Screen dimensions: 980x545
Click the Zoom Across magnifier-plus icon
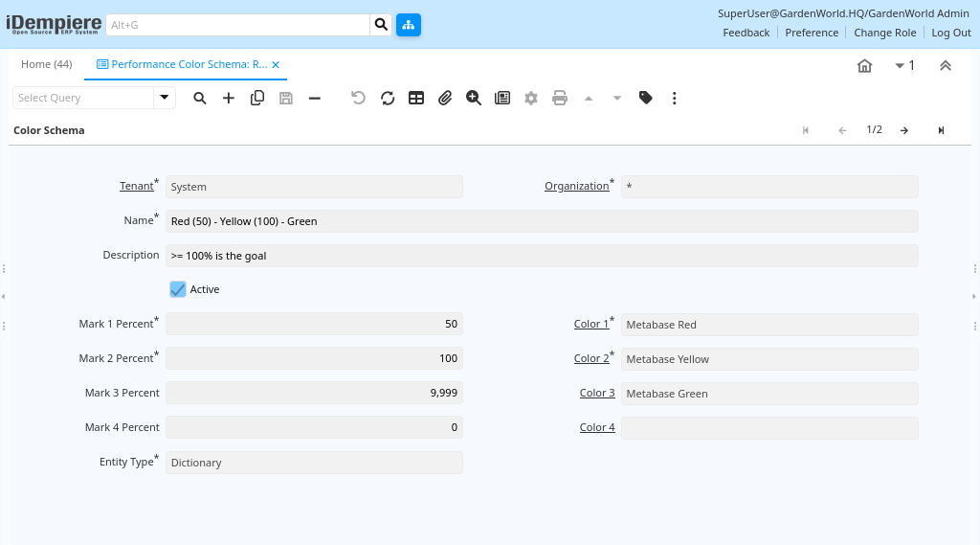click(x=473, y=99)
